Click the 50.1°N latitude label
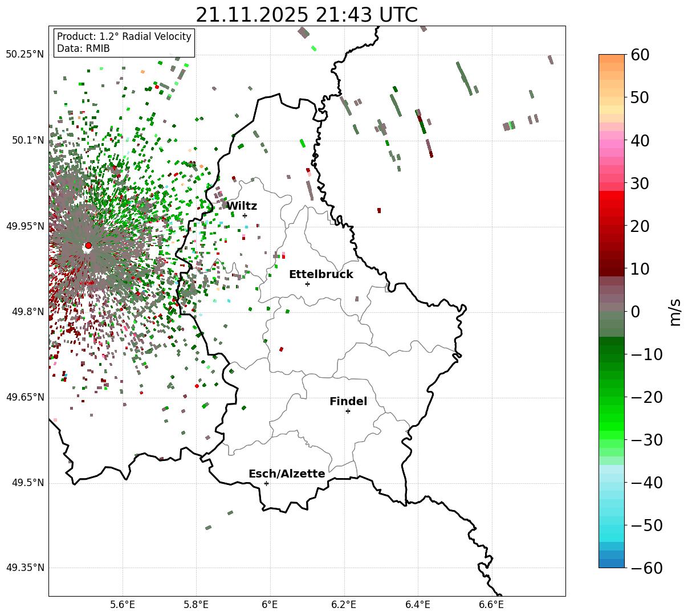This screenshot has width=688, height=616. pyautogui.click(x=27, y=140)
